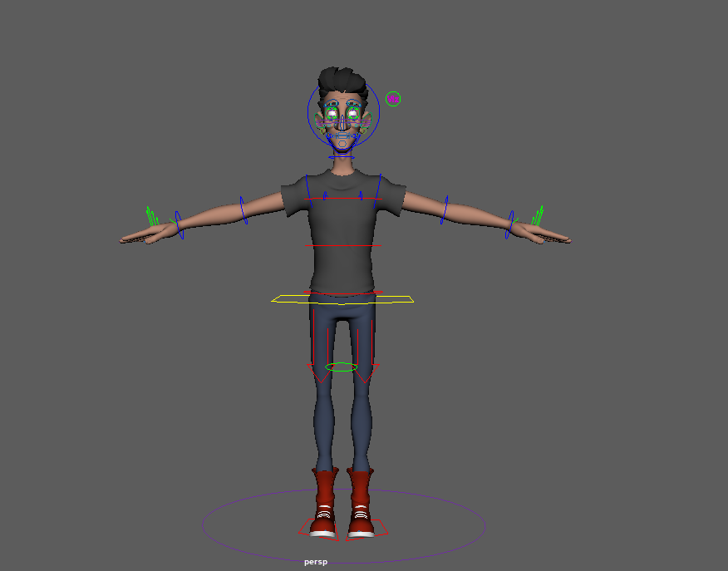Select the red foot control under the character's right boot
Viewport: 728px width, 571px height.
click(x=307, y=529)
